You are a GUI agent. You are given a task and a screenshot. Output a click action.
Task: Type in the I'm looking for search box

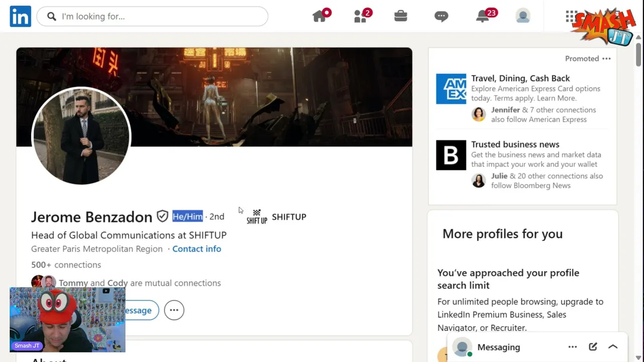tap(152, 17)
